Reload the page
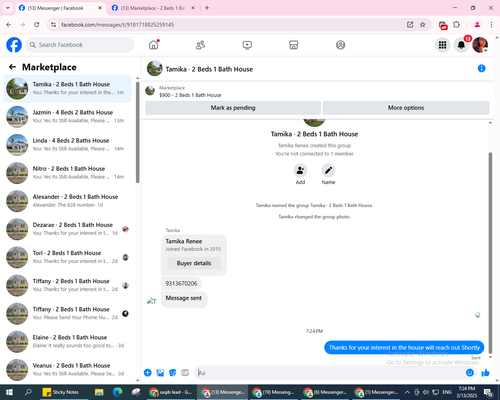Screen dimensions: 500x400 [x=37, y=25]
